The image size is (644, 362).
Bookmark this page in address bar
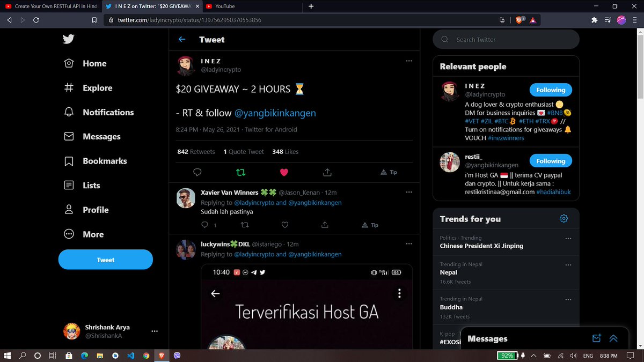[x=94, y=20]
